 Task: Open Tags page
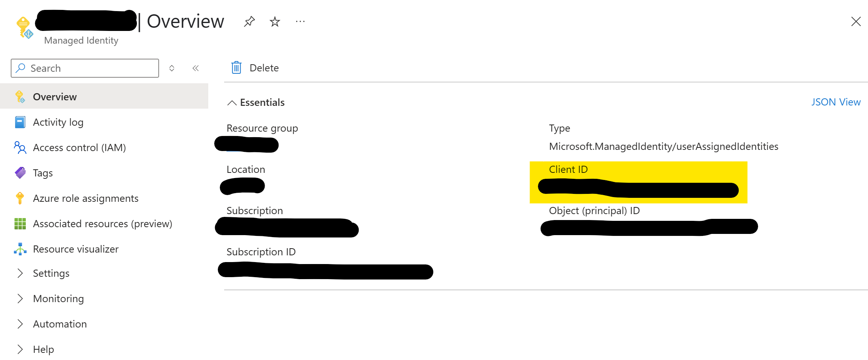[x=43, y=173]
